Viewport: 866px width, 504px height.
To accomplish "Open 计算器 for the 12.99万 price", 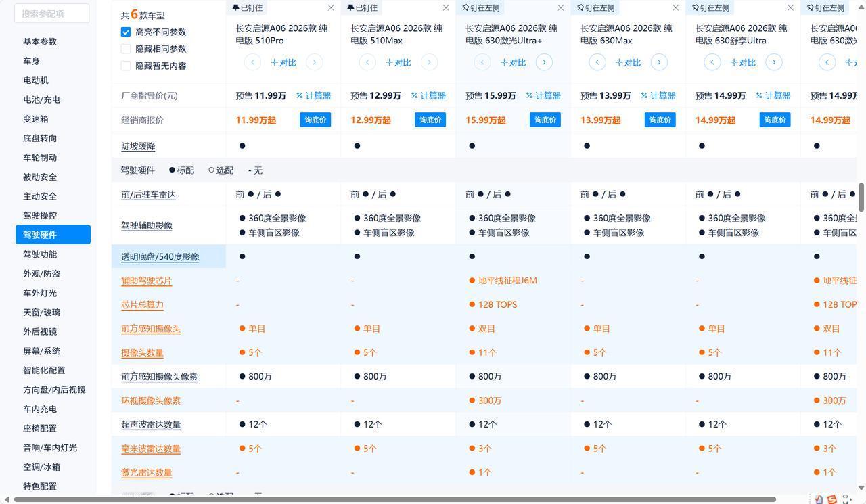I will 428,96.
